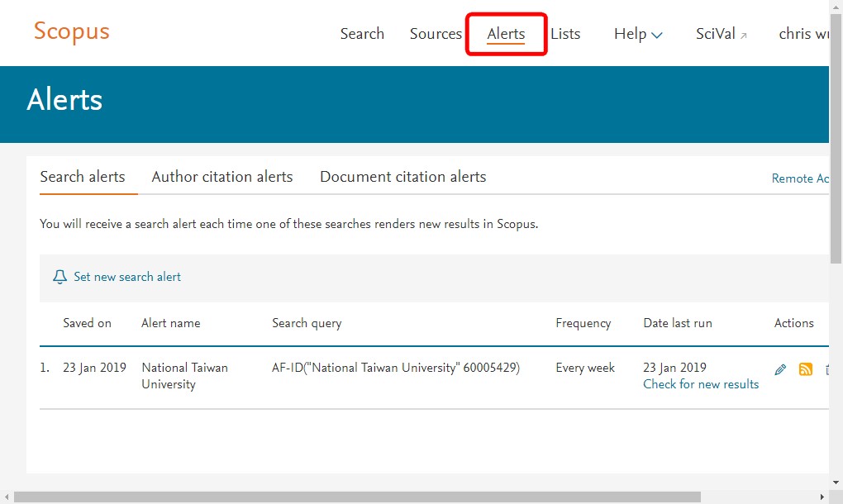Select the AF-ID search query text
The image size is (843, 504).
(x=396, y=368)
